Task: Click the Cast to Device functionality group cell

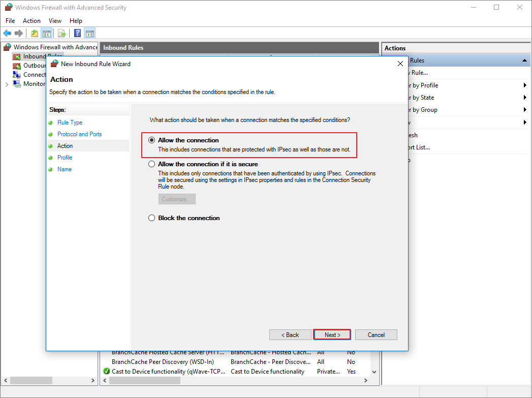Action: [x=267, y=372]
